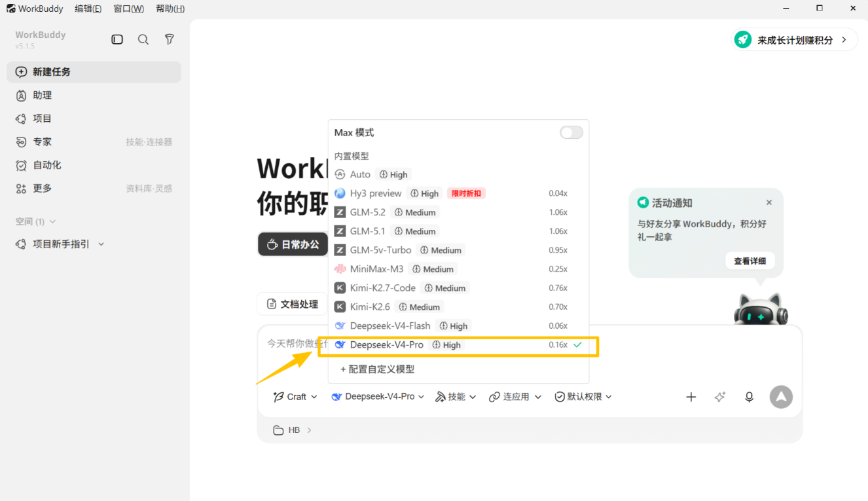Click the Hy3 preview model icon
The width and height of the screenshot is (868, 501).
point(340,193)
